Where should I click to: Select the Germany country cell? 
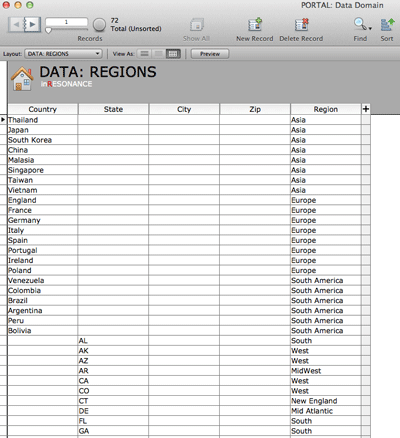tap(43, 220)
